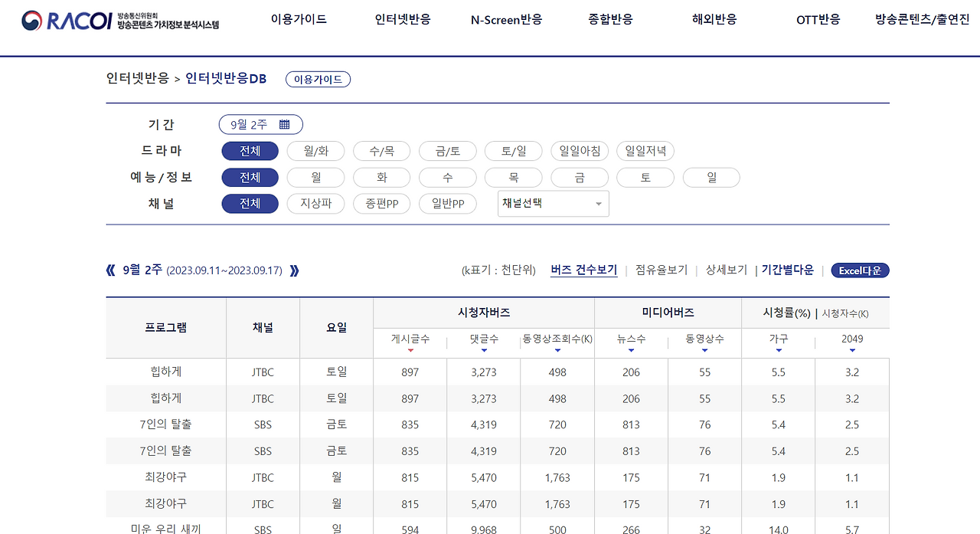
Task: Select the 지상파 channel filter
Action: tap(315, 203)
